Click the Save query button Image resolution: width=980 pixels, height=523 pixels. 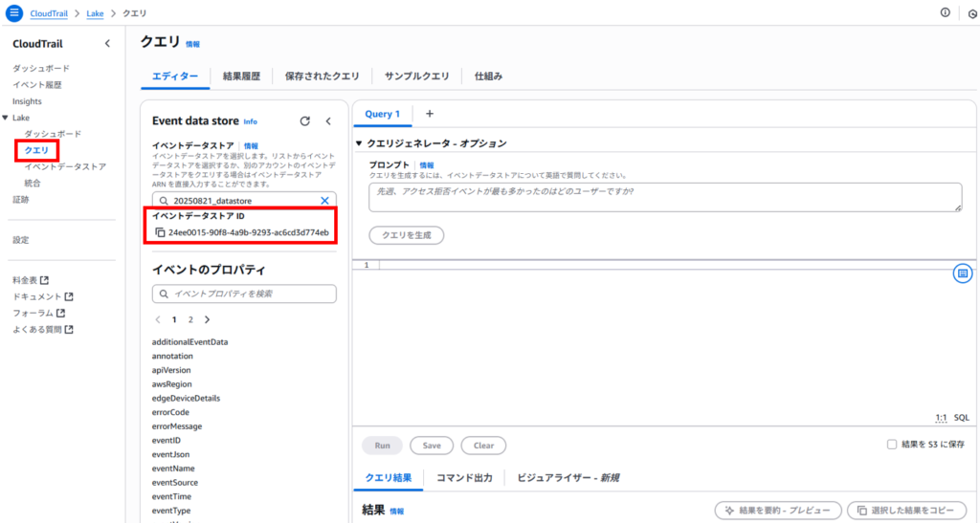click(432, 446)
